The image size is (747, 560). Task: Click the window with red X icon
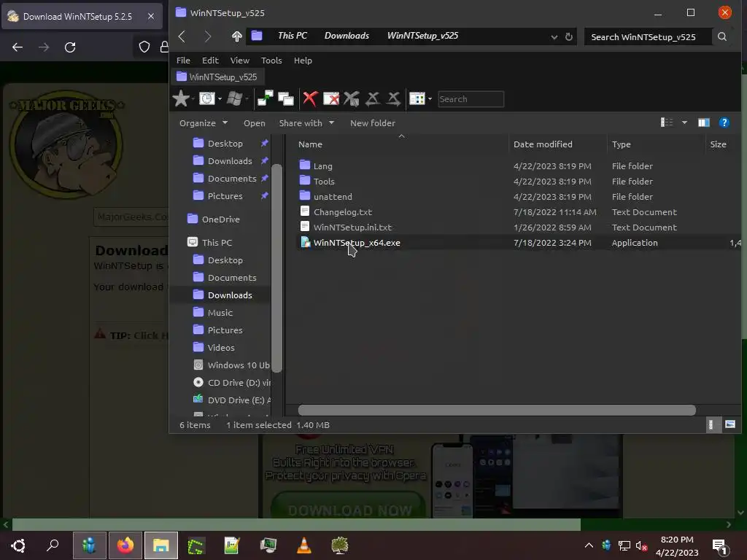tap(331, 98)
